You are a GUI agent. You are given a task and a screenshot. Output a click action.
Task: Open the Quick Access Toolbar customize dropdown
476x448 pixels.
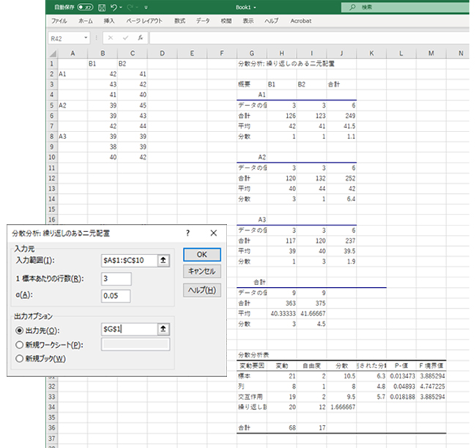click(x=146, y=7)
